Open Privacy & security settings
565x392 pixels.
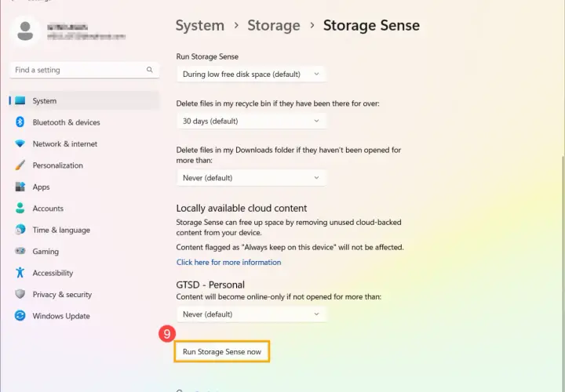coord(84,295)
